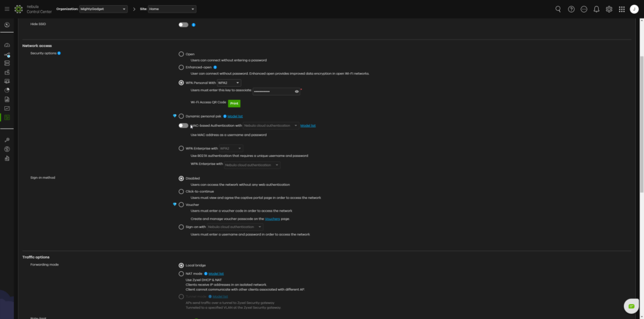Open the WPA2 dropdown beside WPA Personal

(229, 83)
